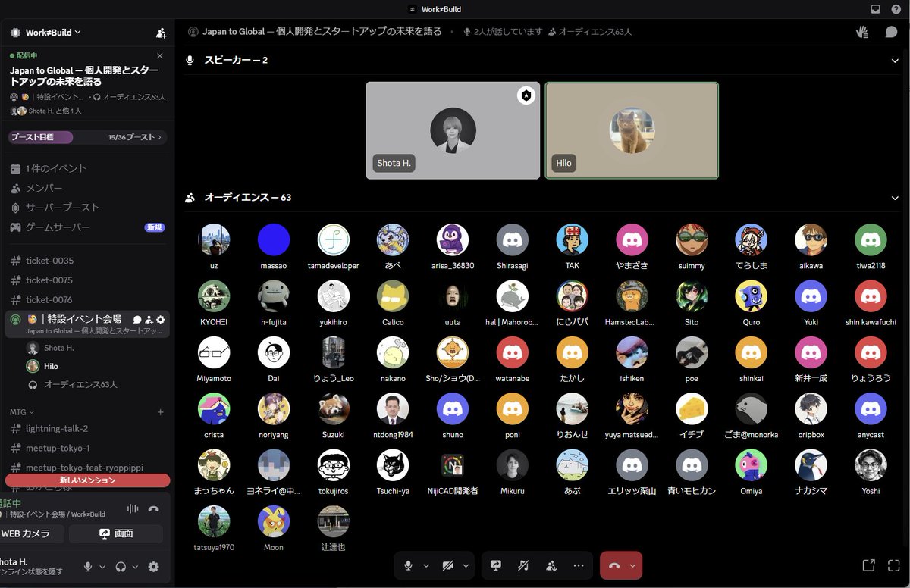Deafen with the headphone icon at bottom left
The width and height of the screenshot is (910, 588).
pos(120,566)
